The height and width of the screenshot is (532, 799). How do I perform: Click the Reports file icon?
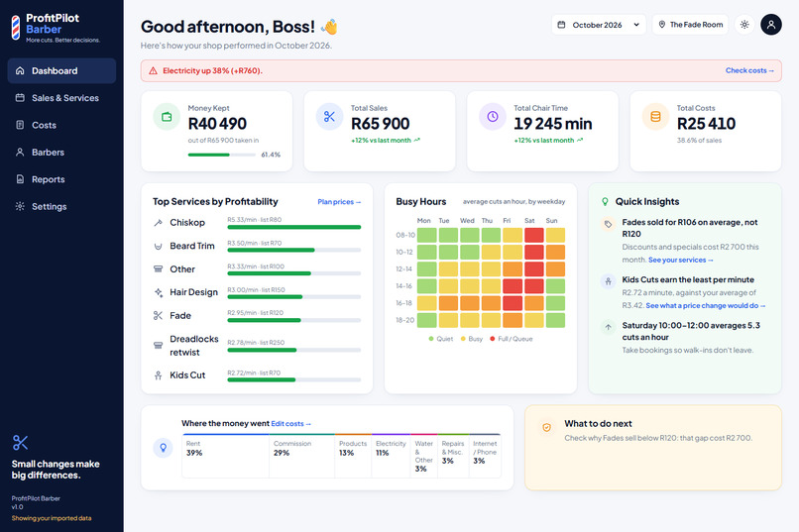click(x=20, y=179)
